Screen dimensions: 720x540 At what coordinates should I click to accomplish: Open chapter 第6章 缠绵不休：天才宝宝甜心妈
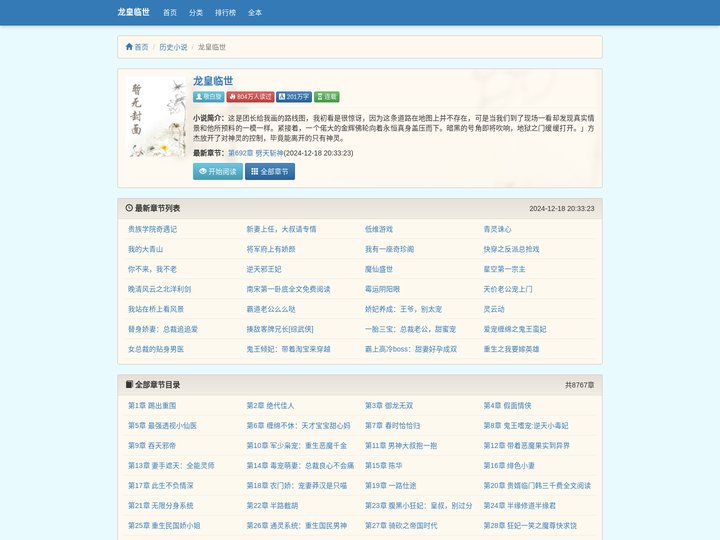[x=298, y=426]
